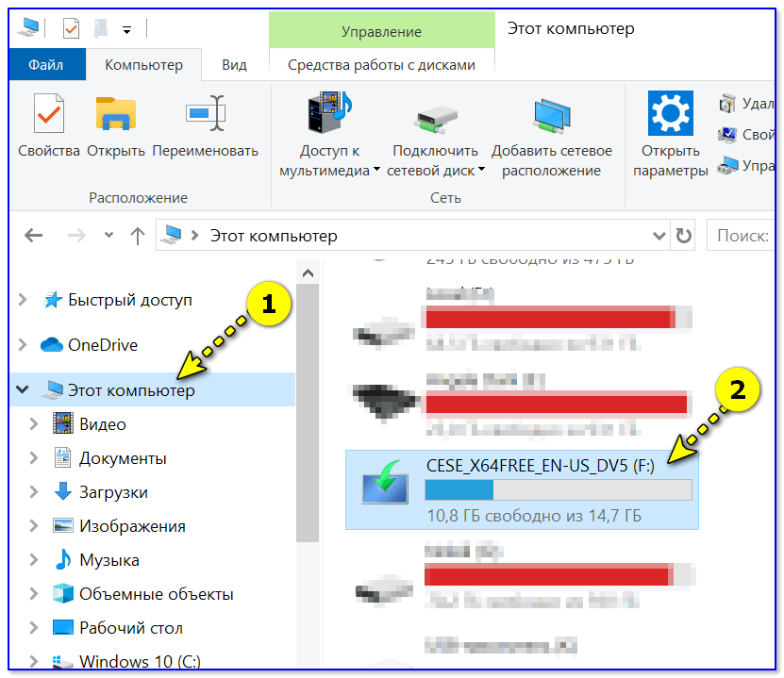
Task: Click the quick access toolbar new folder icon
Action: [101, 28]
